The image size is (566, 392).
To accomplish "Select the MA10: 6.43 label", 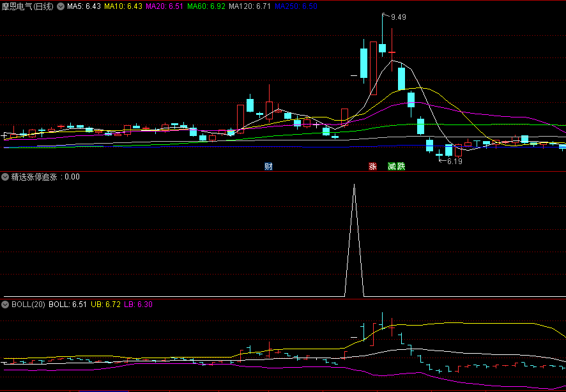I will pyautogui.click(x=123, y=6).
